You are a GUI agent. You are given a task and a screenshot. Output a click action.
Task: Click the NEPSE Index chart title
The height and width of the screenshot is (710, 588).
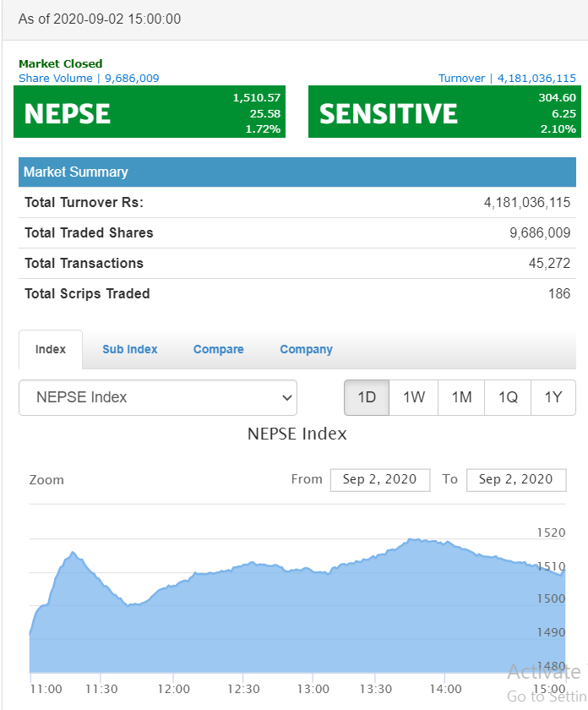(x=297, y=434)
